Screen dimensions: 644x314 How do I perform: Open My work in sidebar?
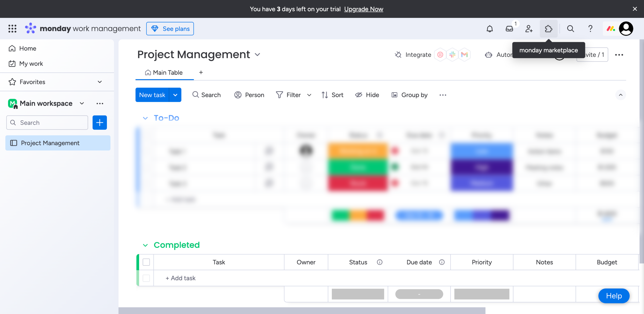[31, 64]
